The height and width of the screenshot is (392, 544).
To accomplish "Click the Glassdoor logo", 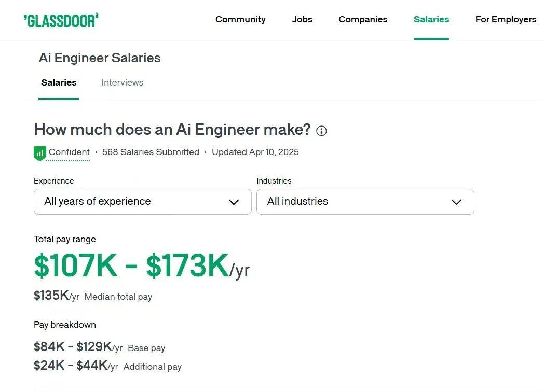I will coord(61,20).
